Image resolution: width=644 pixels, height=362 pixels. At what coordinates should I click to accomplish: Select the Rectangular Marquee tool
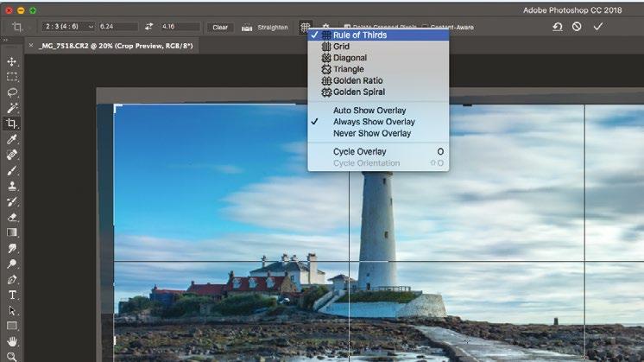(x=11, y=77)
